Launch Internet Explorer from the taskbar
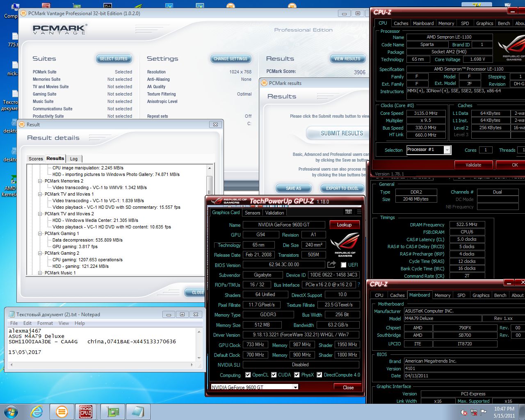 (x=37, y=411)
